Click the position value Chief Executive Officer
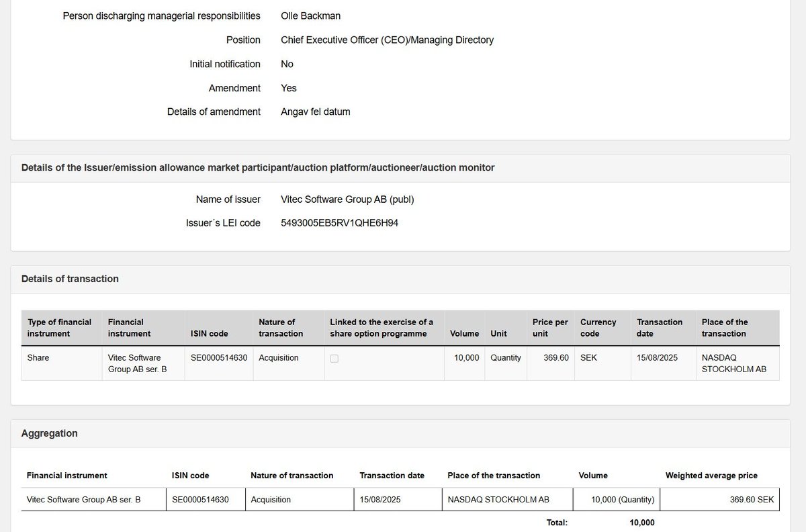The image size is (806, 532). pos(387,40)
